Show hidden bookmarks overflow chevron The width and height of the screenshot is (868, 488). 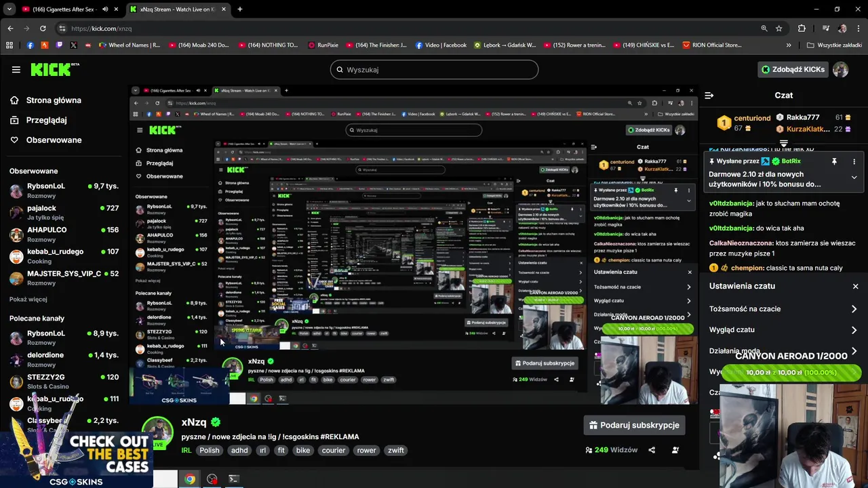coord(789,45)
